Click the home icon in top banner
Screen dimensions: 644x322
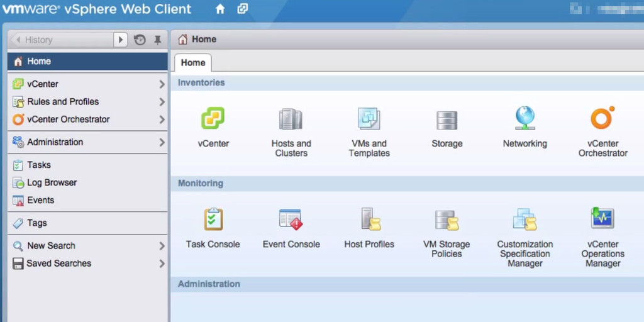coord(220,9)
